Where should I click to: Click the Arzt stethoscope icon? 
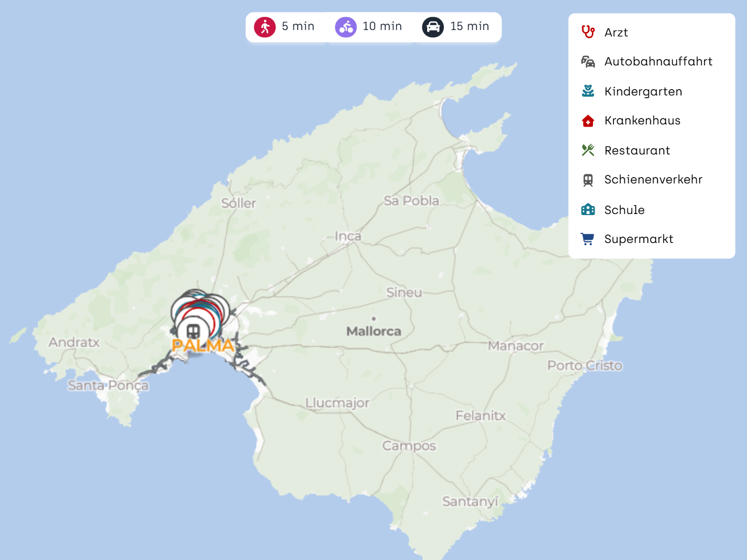(588, 32)
